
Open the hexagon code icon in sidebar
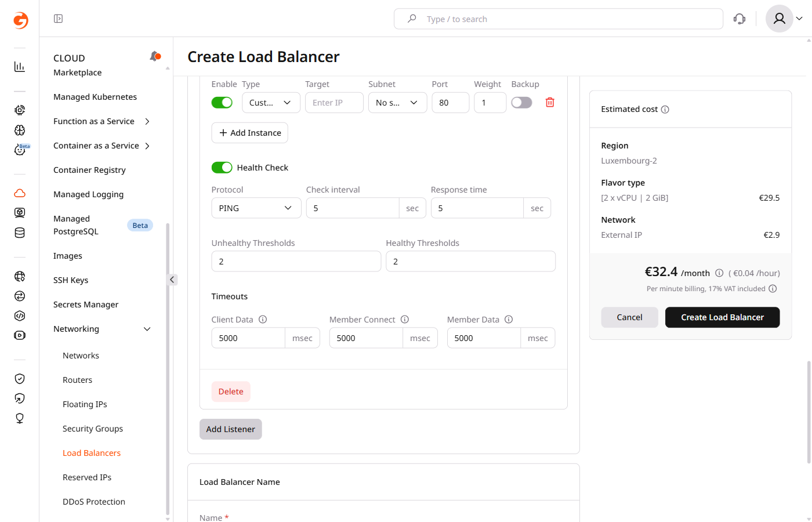pyautogui.click(x=20, y=316)
